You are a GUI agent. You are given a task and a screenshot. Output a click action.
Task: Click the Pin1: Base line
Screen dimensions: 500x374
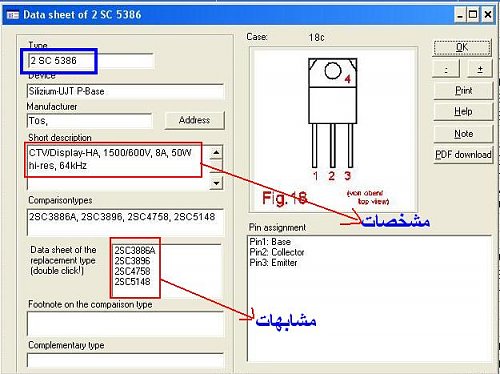click(270, 242)
